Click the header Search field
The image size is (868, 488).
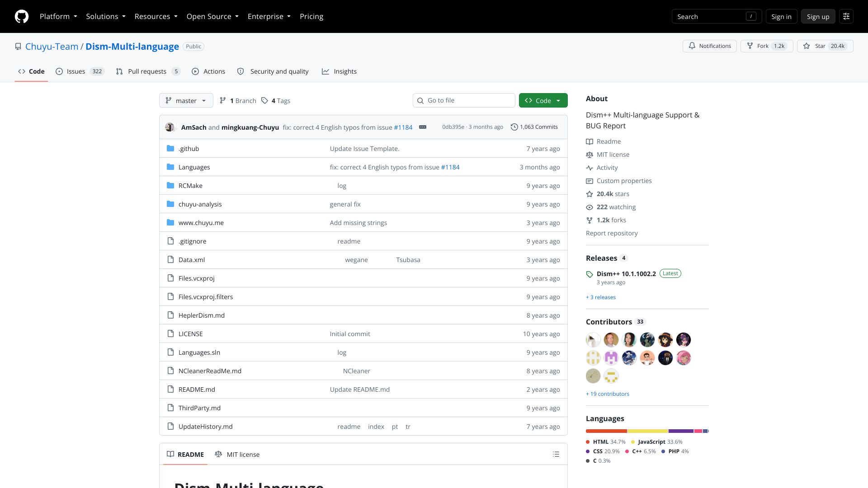coord(717,16)
